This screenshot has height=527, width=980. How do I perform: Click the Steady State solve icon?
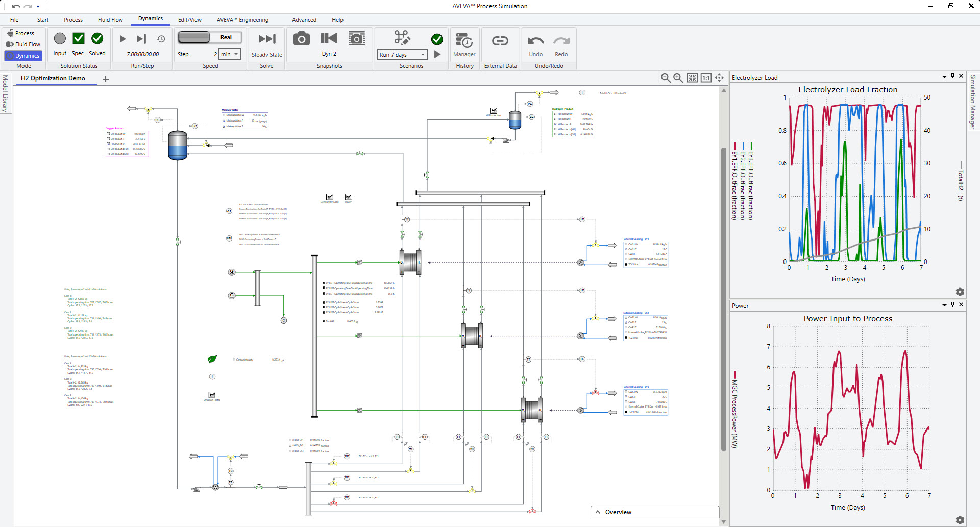(266, 39)
